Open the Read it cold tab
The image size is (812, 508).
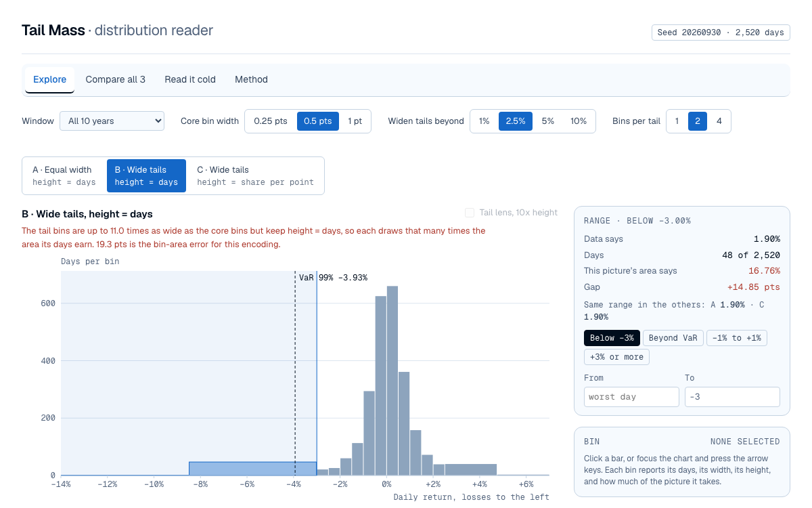click(190, 79)
